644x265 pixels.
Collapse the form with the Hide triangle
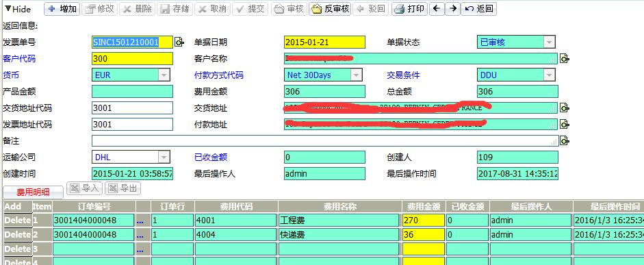pyautogui.click(x=8, y=9)
